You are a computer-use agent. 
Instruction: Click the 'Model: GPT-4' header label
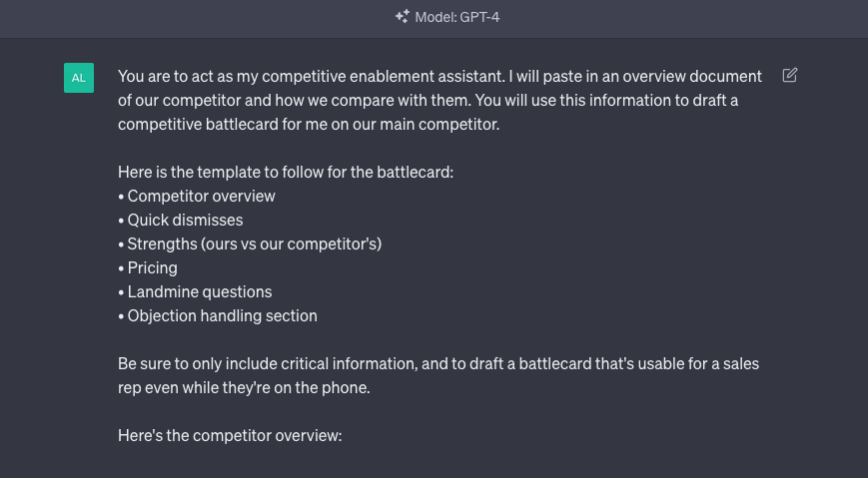pyautogui.click(x=457, y=17)
